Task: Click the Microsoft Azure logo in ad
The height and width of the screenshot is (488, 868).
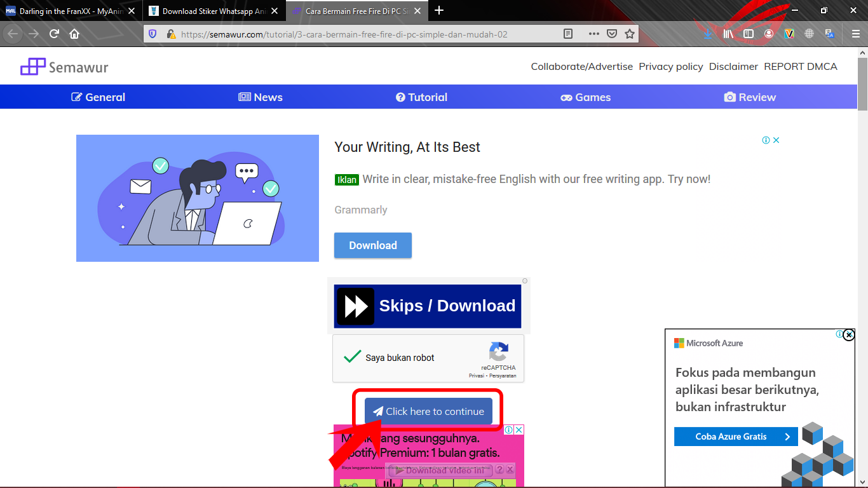Action: 709,343
